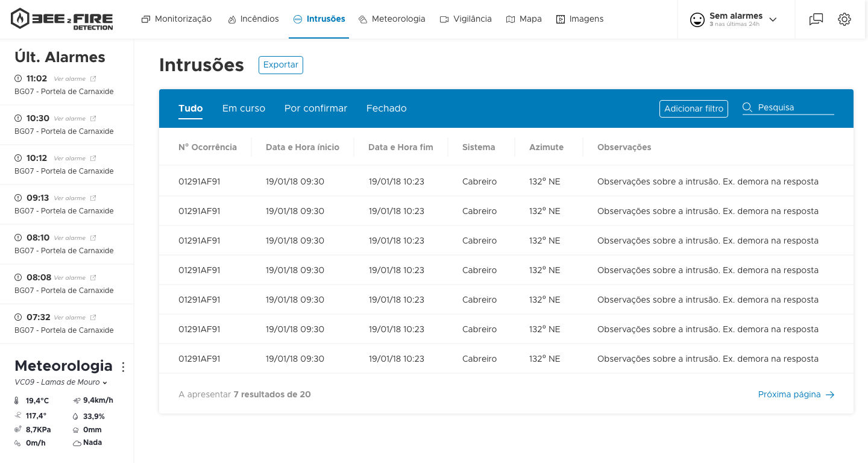
Task: Click the cloud icon beside Nada
Action: point(77,443)
